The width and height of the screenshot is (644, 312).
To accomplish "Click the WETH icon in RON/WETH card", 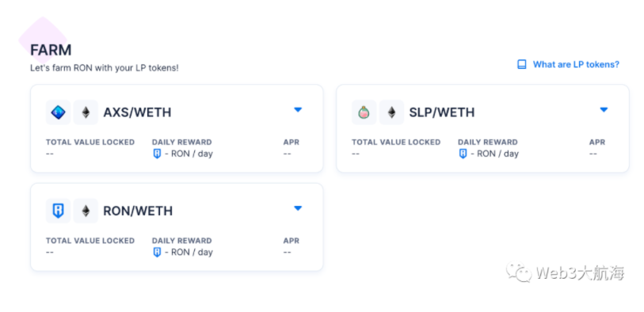I will [86, 211].
